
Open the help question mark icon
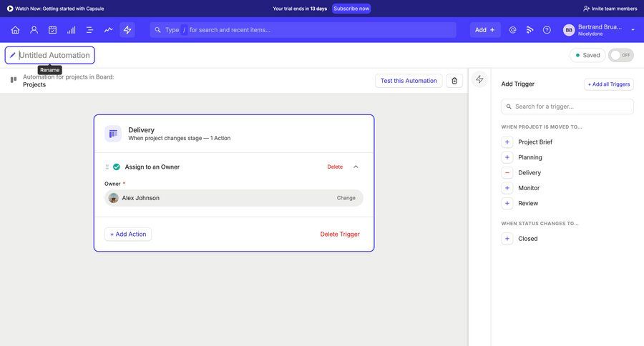click(x=547, y=30)
